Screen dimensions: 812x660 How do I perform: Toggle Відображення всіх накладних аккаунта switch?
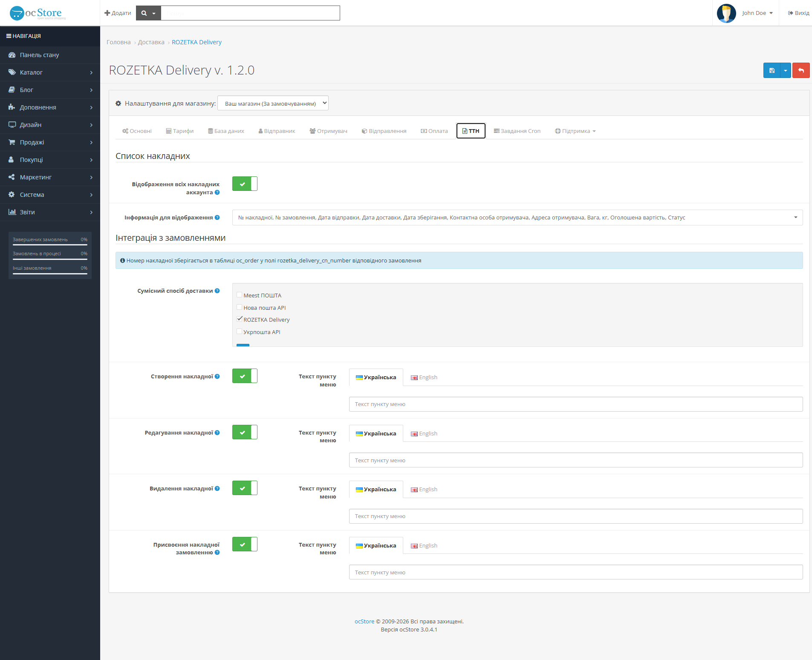[x=245, y=184]
